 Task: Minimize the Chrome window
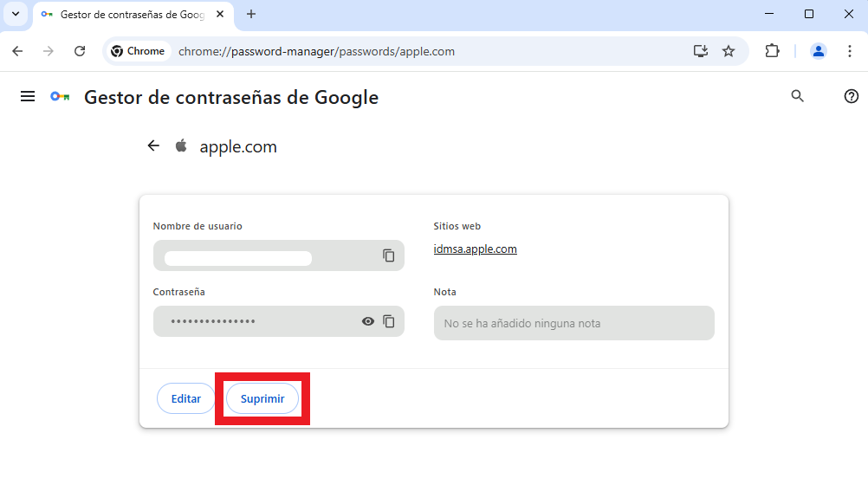click(x=769, y=14)
